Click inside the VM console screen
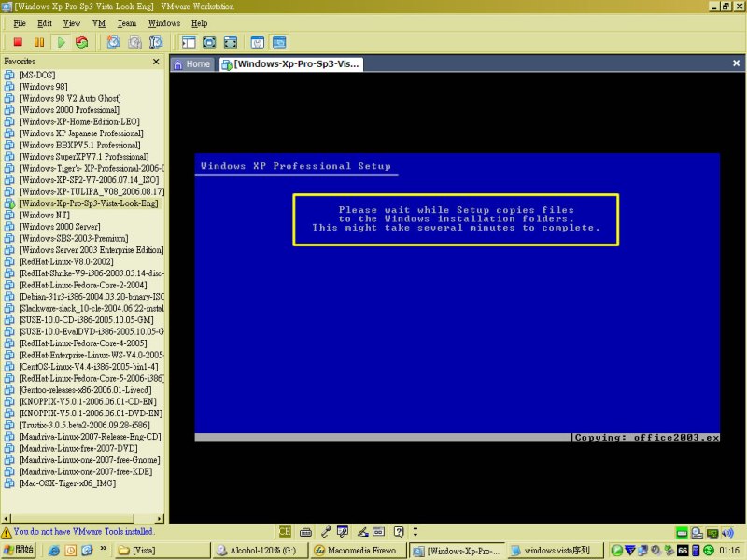 [x=458, y=298]
